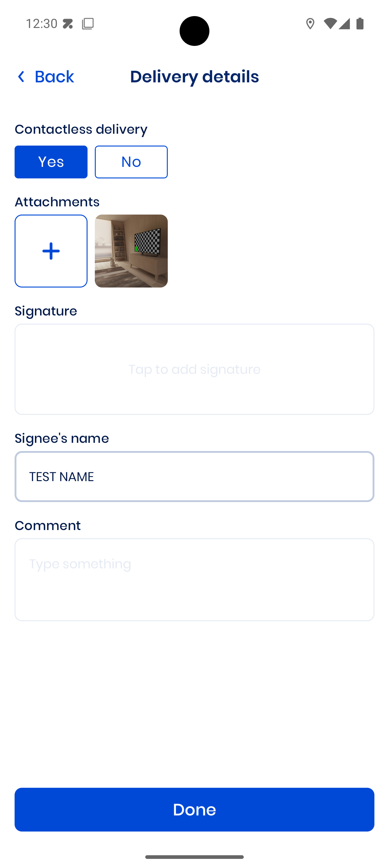Tap the location pin status icon
Viewport: 389px width, 868px height.
(310, 24)
